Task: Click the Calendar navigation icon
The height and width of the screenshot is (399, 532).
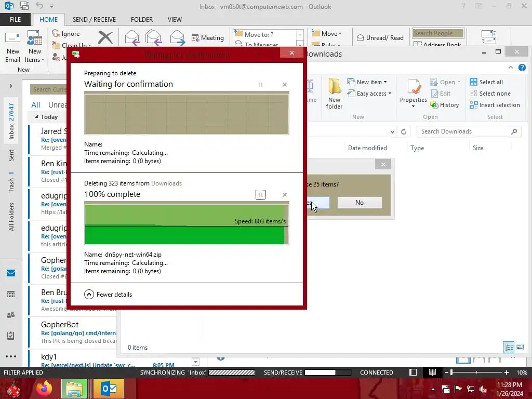Action: point(11,294)
